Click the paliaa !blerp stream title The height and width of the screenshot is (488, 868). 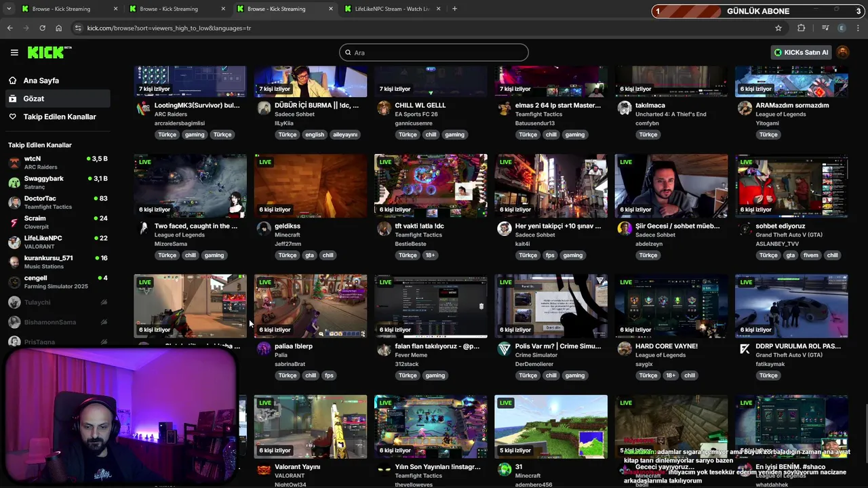pos(294,346)
